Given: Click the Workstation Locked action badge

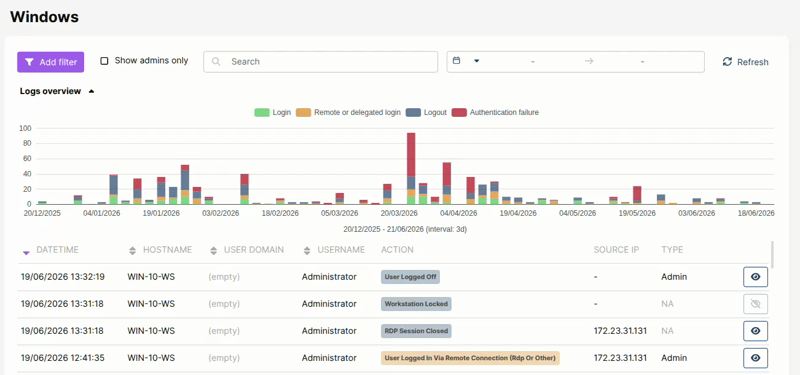Looking at the screenshot, I should [416, 304].
